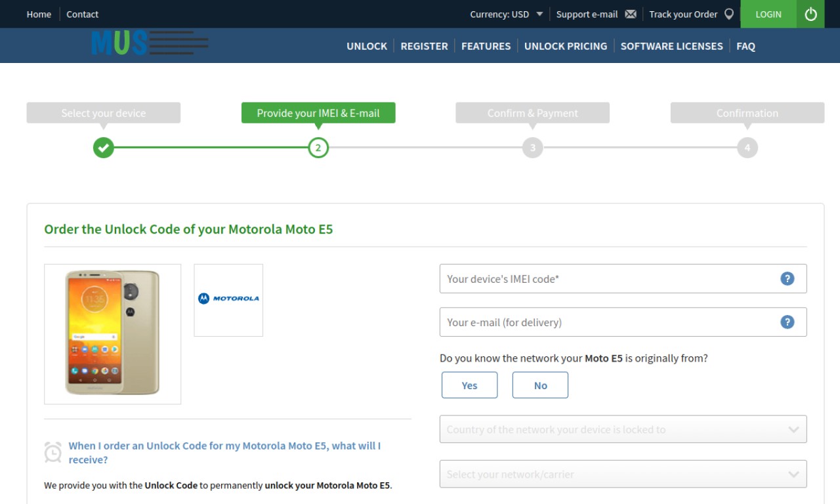Open the IMEI code help question mark

click(x=787, y=279)
